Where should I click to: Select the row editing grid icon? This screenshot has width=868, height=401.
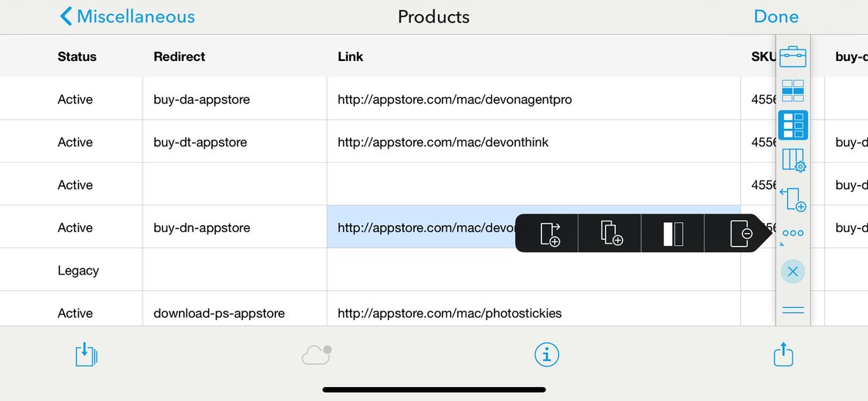point(792,91)
